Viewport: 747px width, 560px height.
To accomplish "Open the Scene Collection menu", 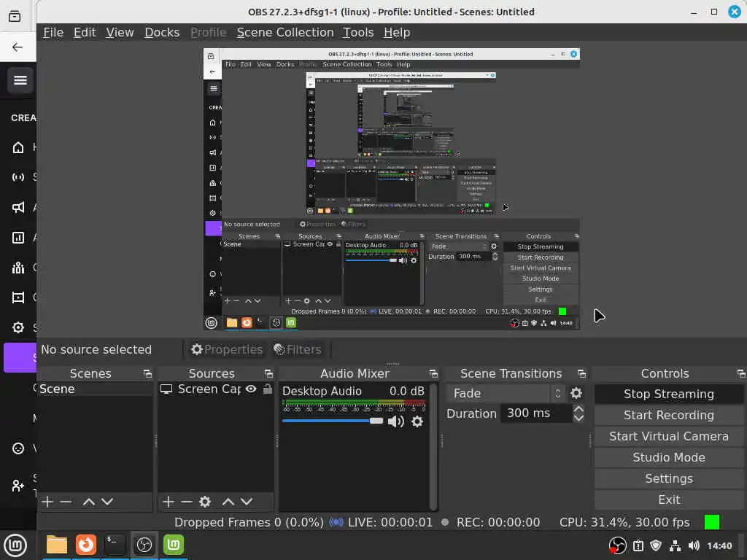I will pyautogui.click(x=285, y=32).
